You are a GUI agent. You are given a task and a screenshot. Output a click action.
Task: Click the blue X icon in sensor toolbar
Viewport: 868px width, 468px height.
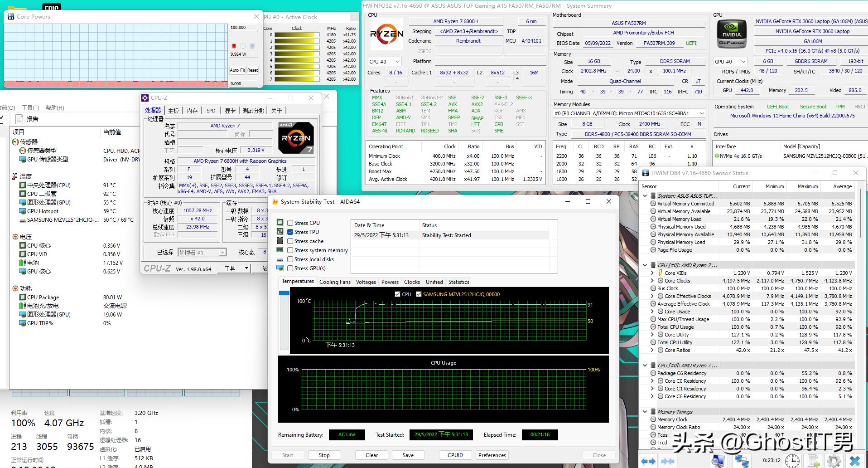click(854, 461)
